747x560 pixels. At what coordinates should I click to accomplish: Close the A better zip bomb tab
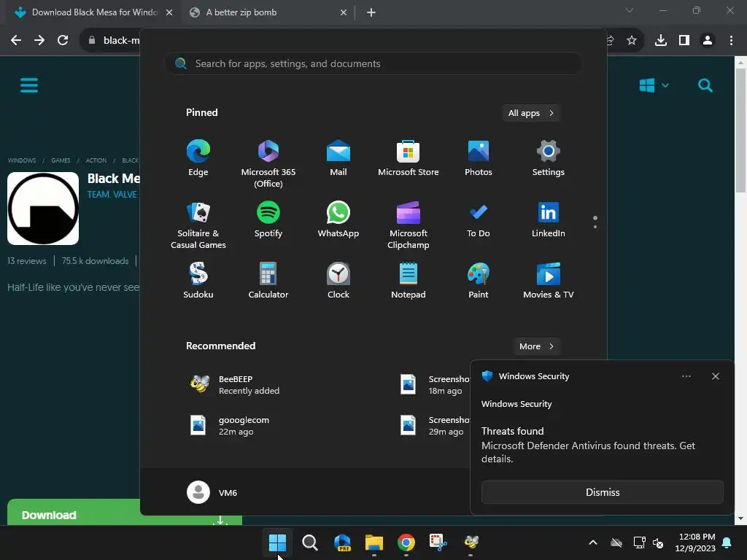[x=344, y=12]
